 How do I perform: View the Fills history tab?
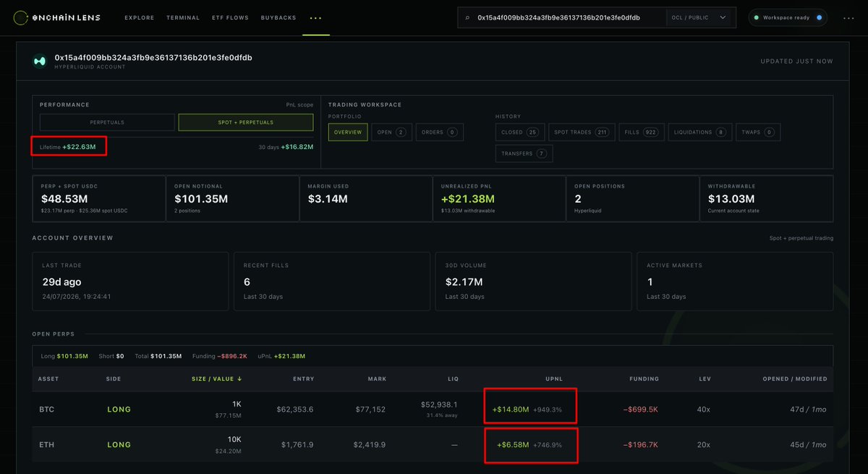tap(642, 132)
